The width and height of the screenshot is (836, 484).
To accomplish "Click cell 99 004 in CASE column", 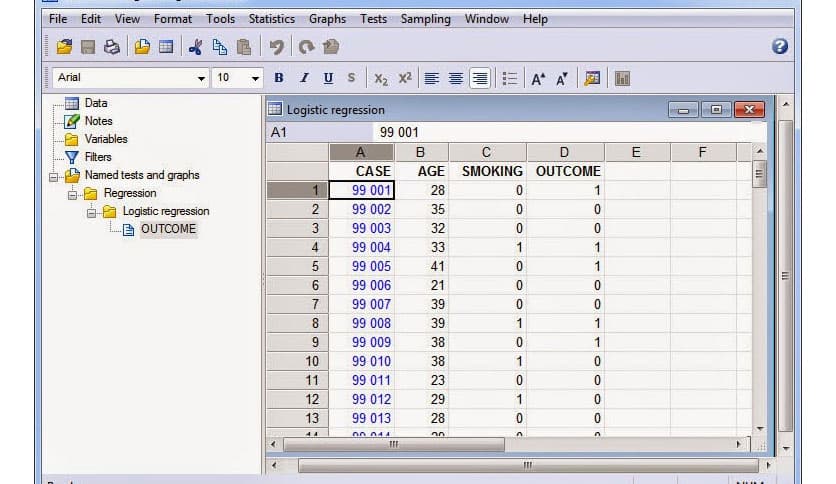I will tap(361, 247).
